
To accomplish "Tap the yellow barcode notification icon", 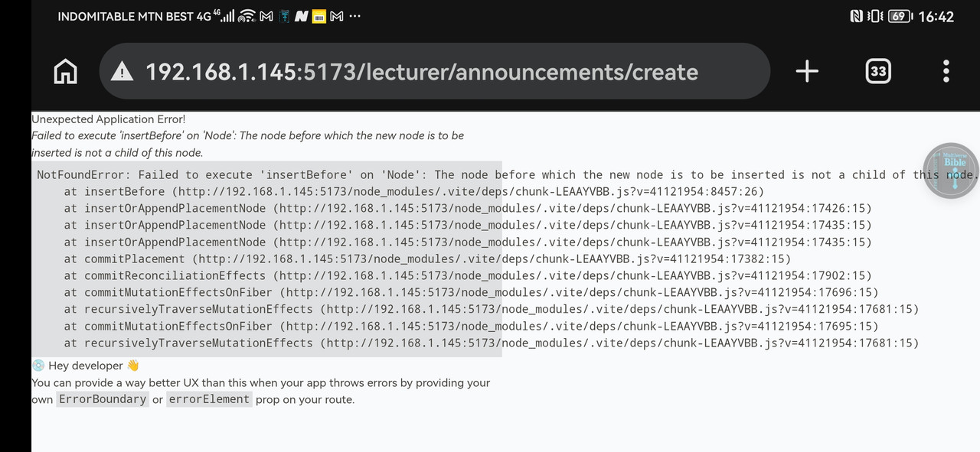I will [x=319, y=16].
